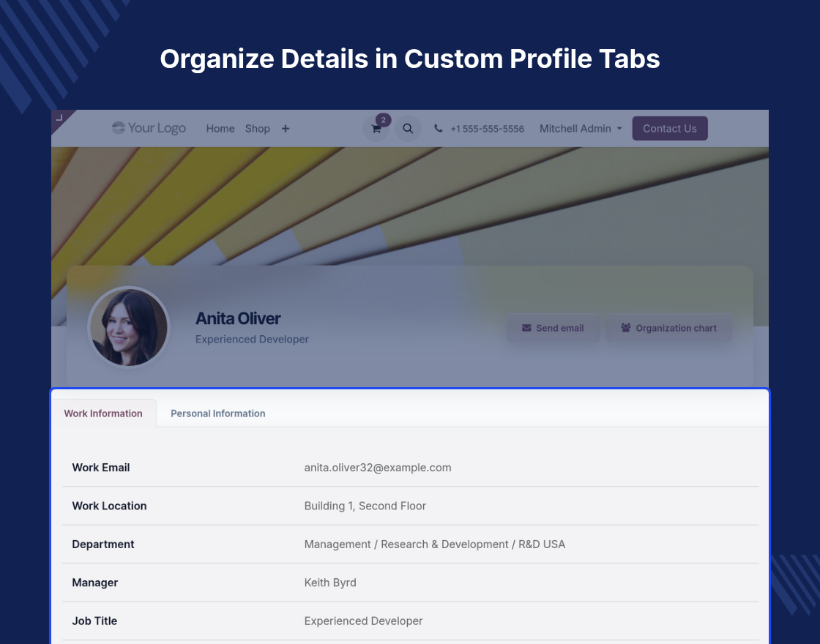
Task: Click the Work Email label
Action: coord(101,468)
